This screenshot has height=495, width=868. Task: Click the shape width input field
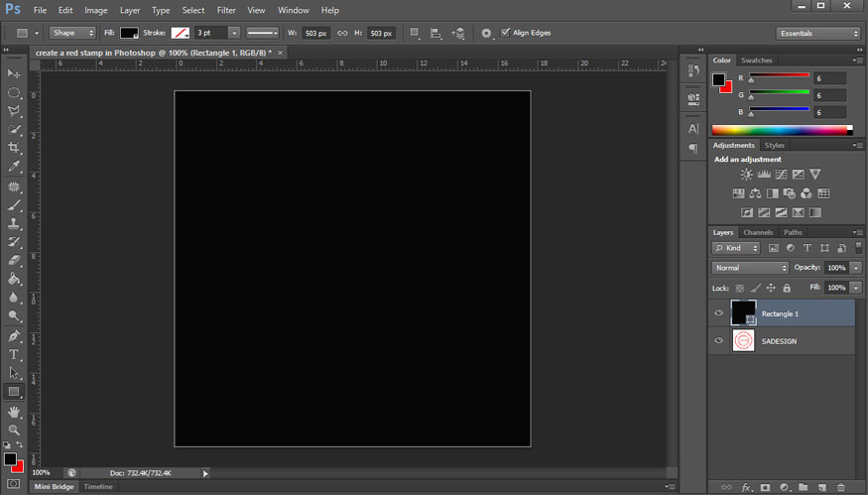(x=314, y=33)
